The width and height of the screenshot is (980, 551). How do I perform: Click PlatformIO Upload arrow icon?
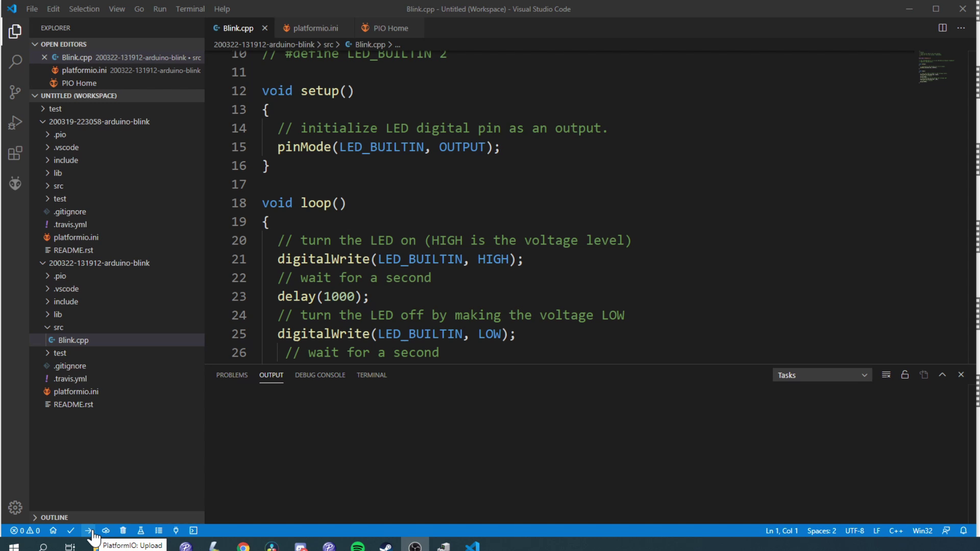88,531
